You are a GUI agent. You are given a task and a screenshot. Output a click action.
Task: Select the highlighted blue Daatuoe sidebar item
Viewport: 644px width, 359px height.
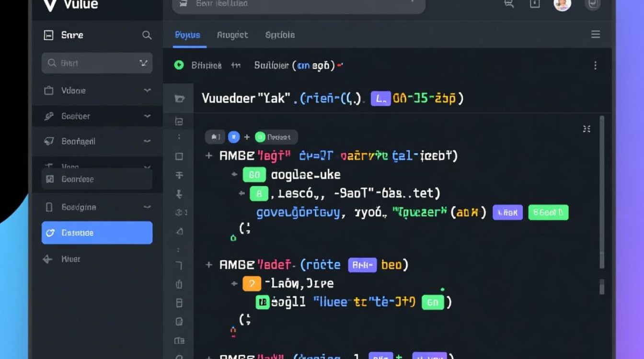point(97,233)
